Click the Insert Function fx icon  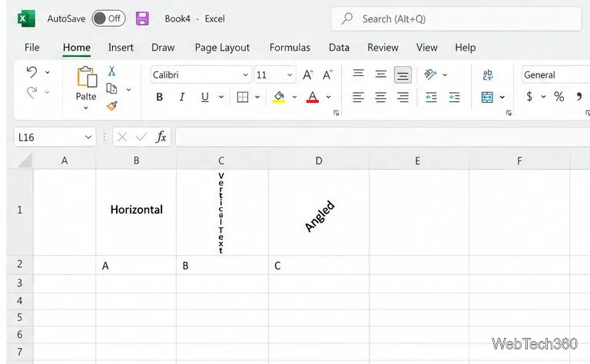(161, 137)
